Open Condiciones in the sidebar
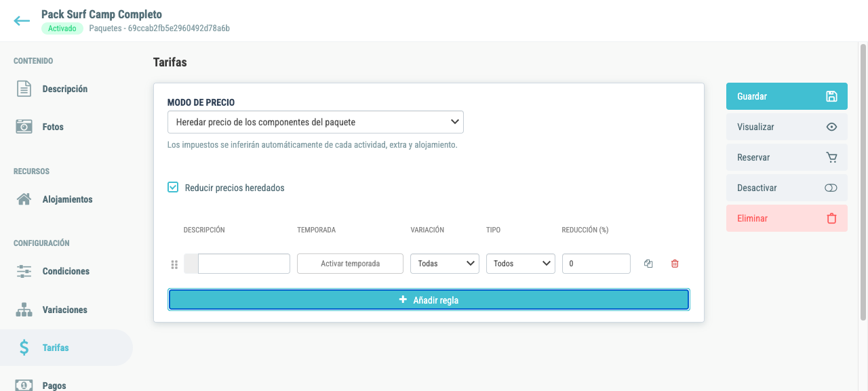 (x=66, y=271)
